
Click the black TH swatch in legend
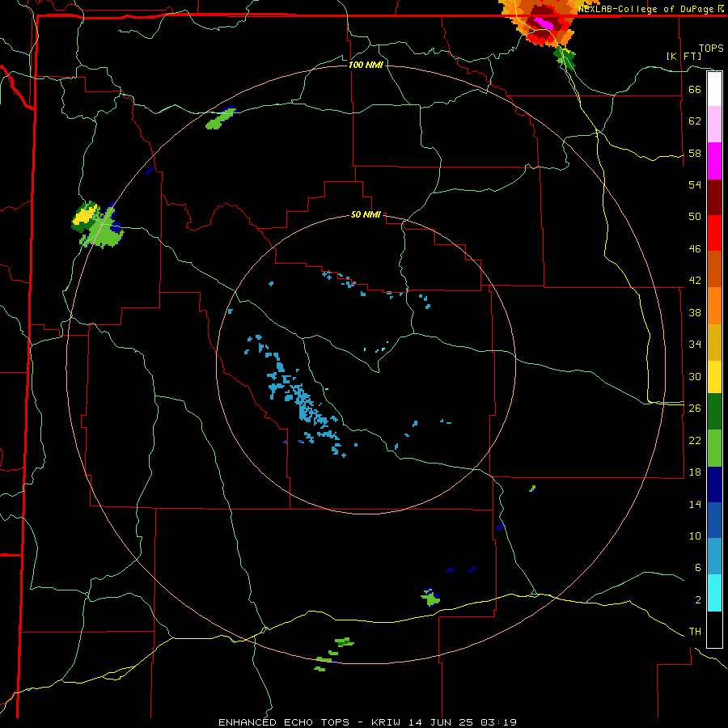click(x=714, y=629)
